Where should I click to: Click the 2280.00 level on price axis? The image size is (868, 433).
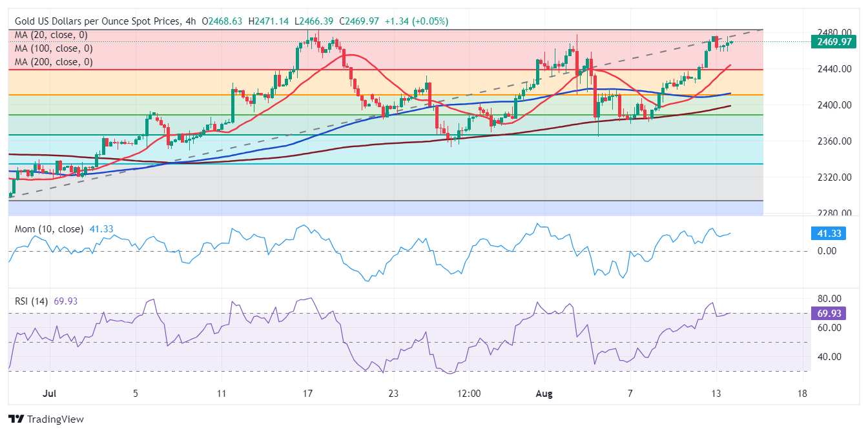click(832, 213)
